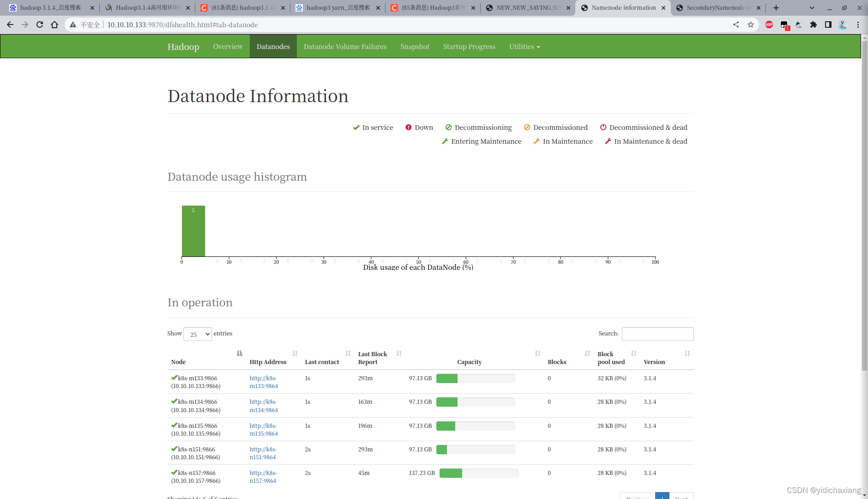
Task: Click node name k8s-m133:9866
Action: 197,378
